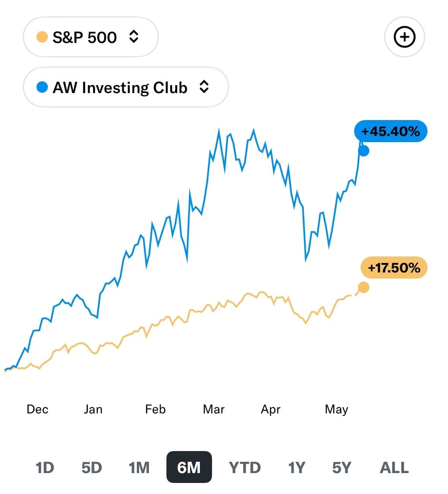Switch to the 1D time range

pos(45,467)
